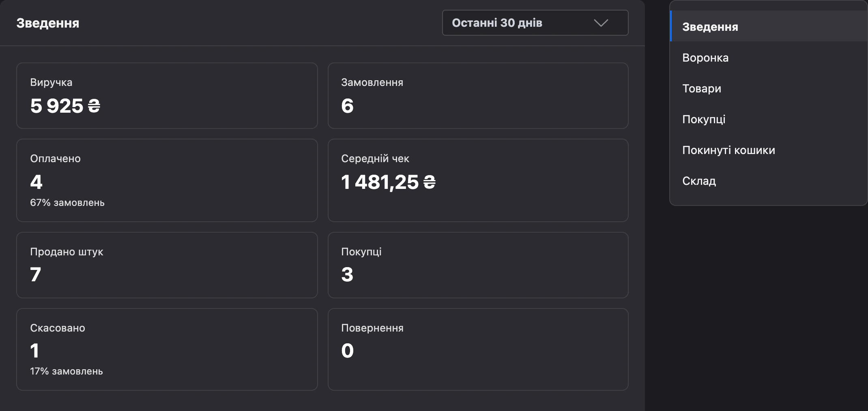This screenshot has height=411, width=868.
Task: Click the Замовлення card value 6
Action: tap(347, 106)
